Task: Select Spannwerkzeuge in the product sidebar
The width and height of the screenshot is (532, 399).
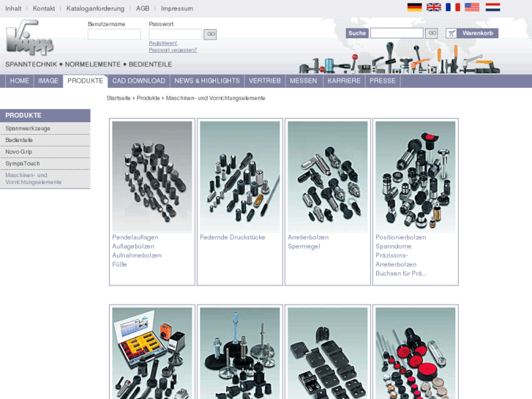Action: 28,128
